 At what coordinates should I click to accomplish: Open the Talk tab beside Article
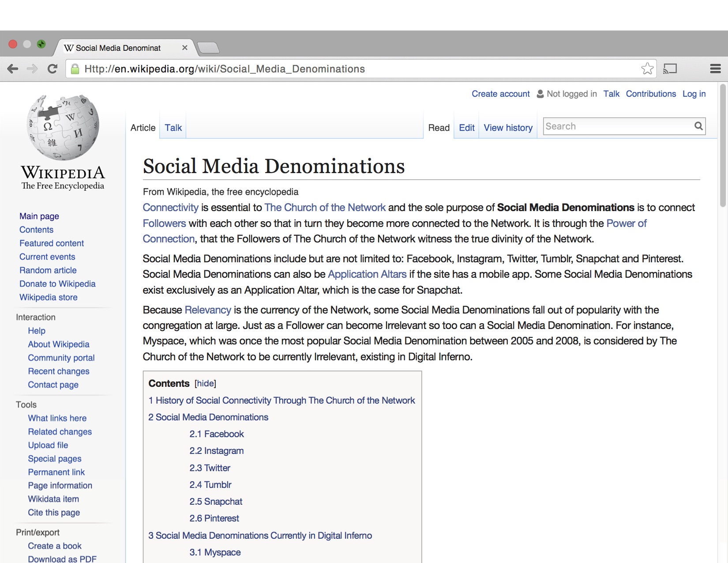tap(173, 128)
